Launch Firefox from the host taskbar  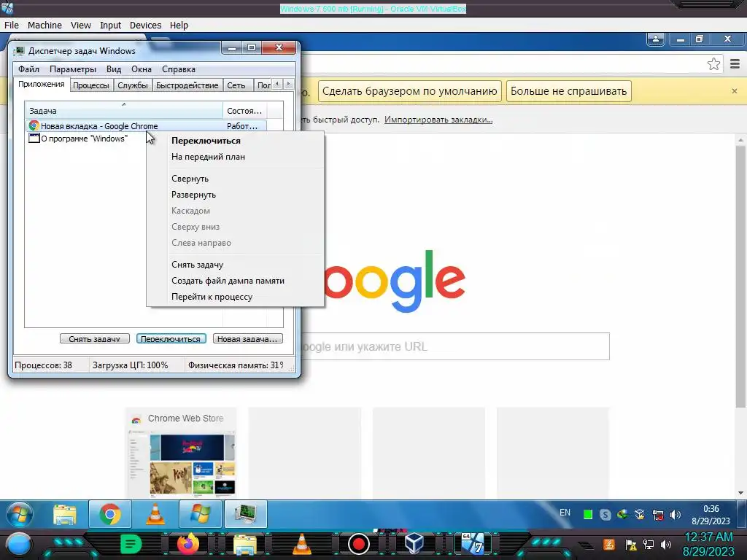coord(188,544)
